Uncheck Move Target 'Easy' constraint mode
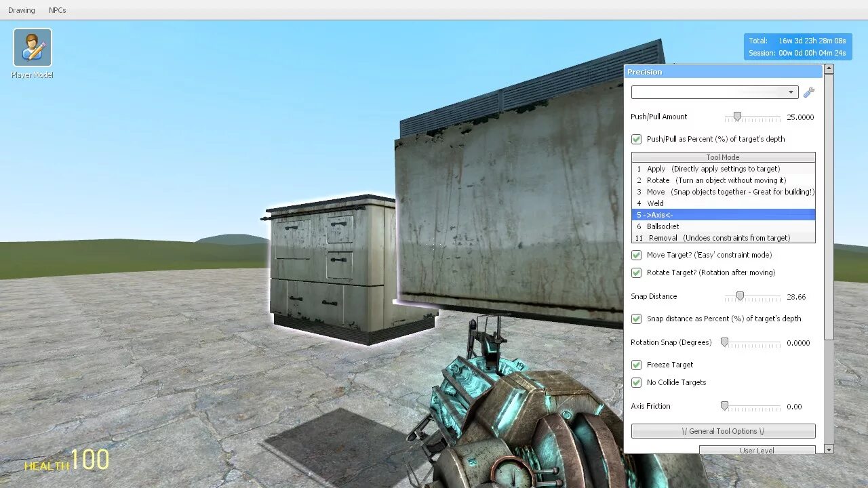 pos(636,255)
